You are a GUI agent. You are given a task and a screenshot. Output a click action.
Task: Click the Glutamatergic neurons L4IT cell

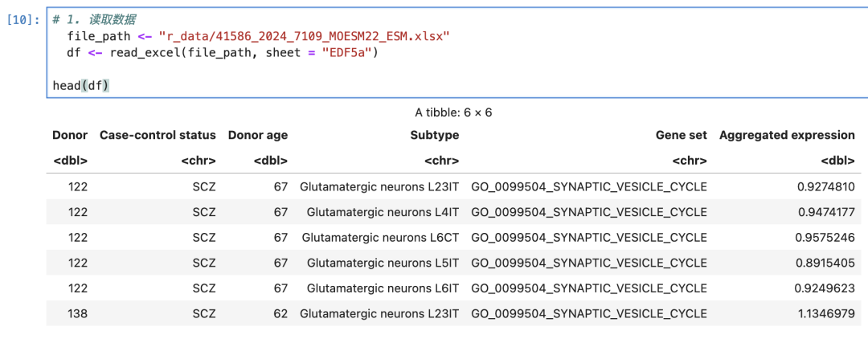point(383,212)
